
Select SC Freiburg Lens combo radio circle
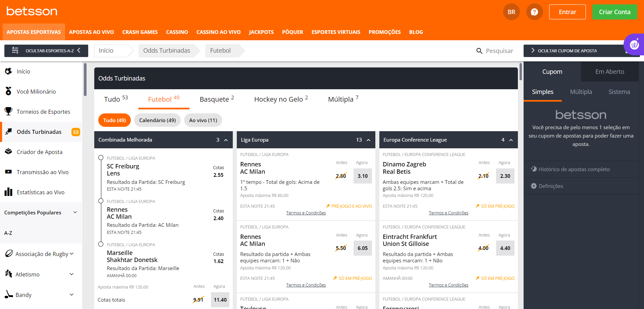click(x=101, y=158)
